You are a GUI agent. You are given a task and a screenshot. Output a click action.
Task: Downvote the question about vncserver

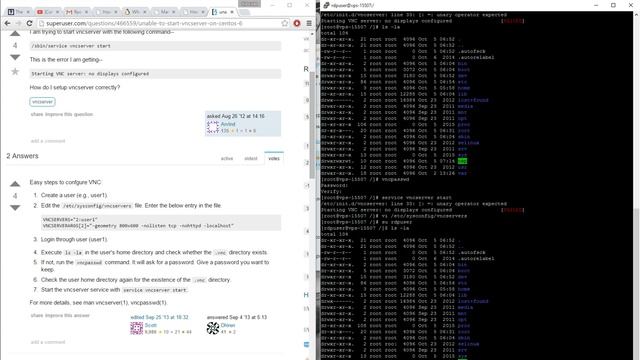point(15,58)
